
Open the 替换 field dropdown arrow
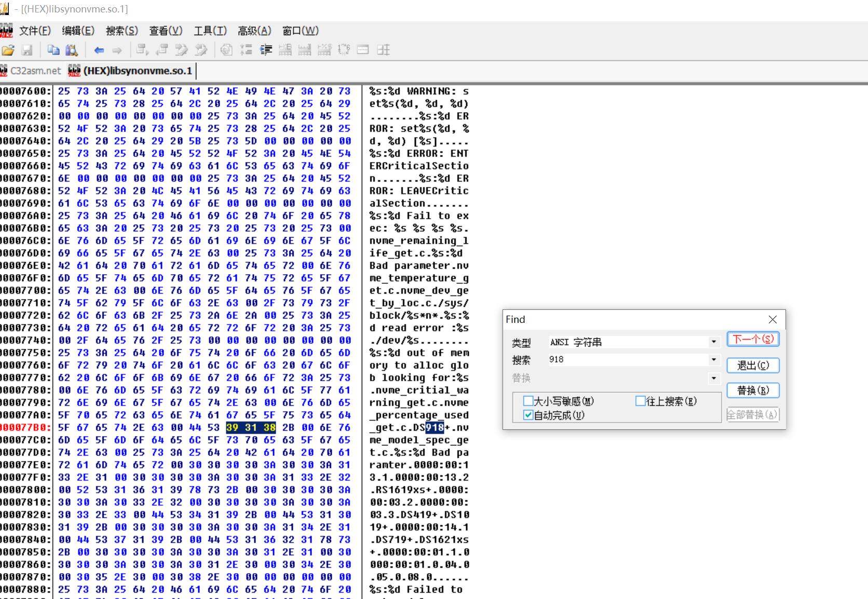point(713,378)
